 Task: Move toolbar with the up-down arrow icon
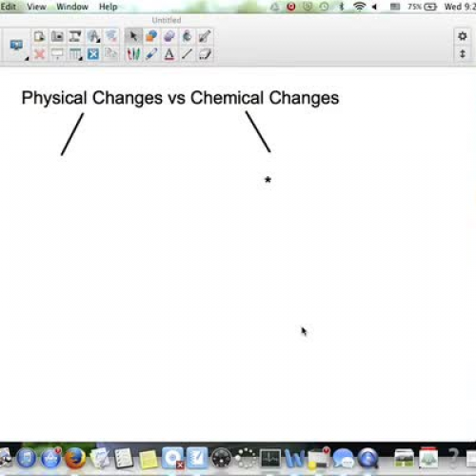point(463,54)
